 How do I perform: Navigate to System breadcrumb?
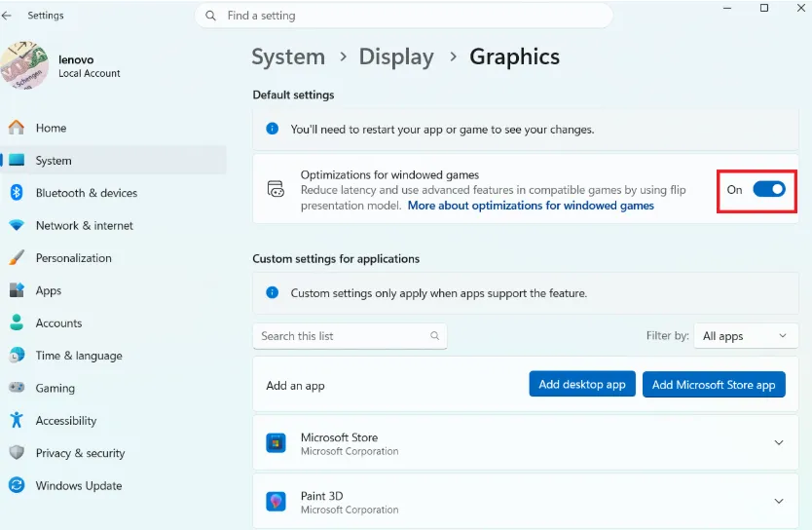(288, 57)
